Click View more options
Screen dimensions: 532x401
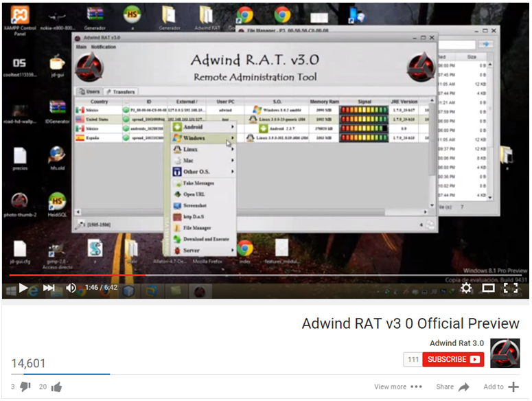398,387
